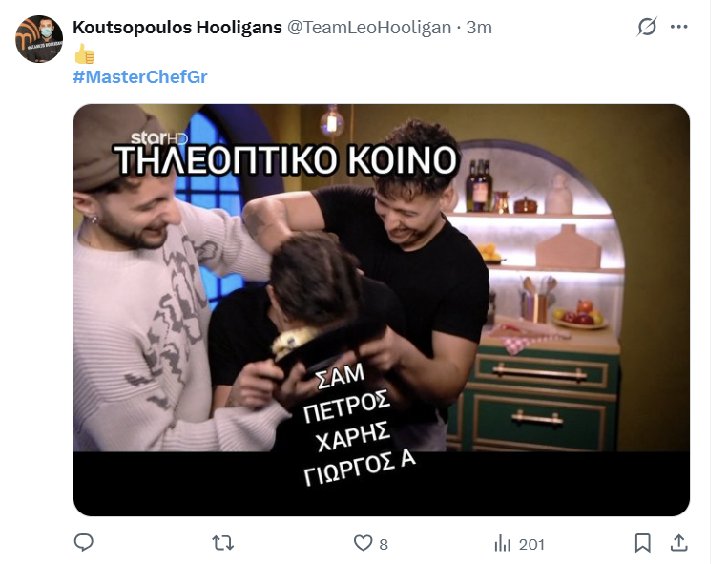Click the star HD logo on image
This screenshot has width=728, height=564.
coord(158,138)
